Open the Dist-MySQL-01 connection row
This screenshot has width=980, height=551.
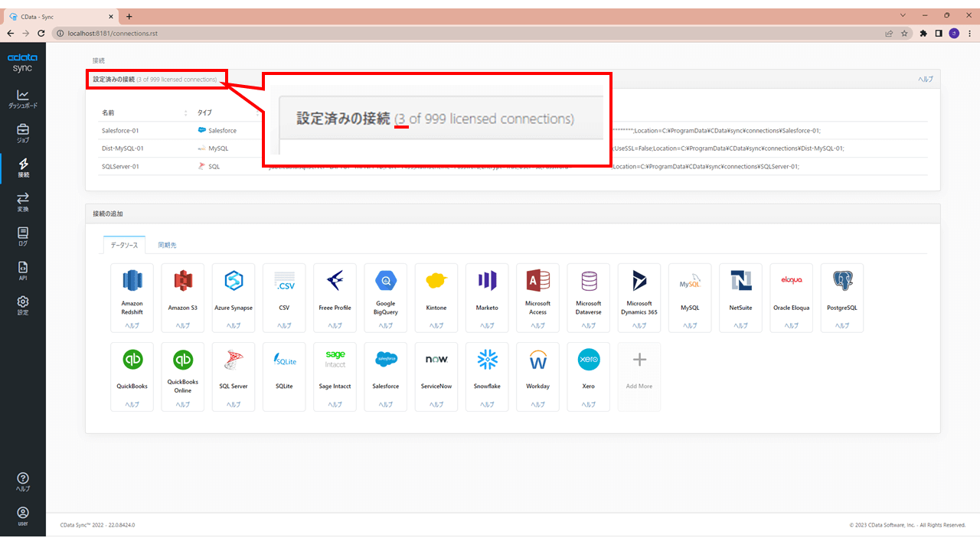pos(512,148)
